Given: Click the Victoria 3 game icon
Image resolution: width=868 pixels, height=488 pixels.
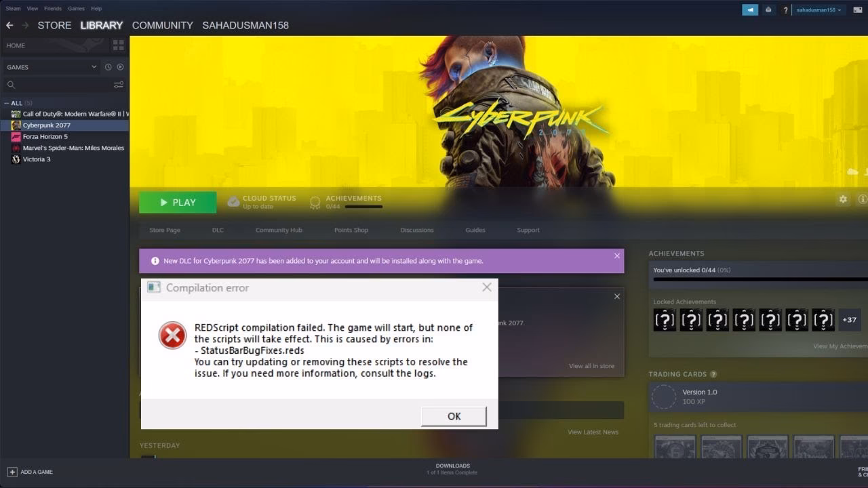Looking at the screenshot, I should [16, 159].
